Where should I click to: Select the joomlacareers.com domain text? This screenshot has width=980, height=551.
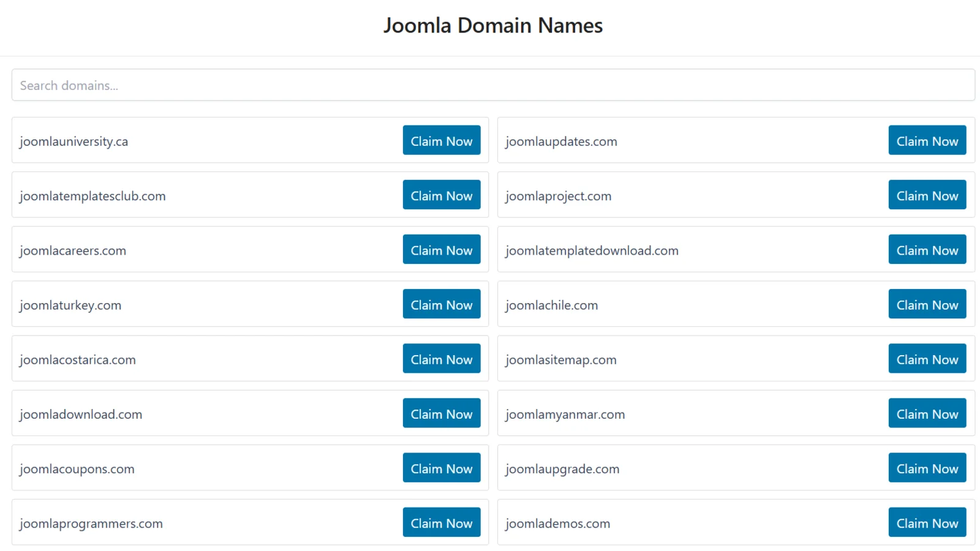[x=73, y=250]
